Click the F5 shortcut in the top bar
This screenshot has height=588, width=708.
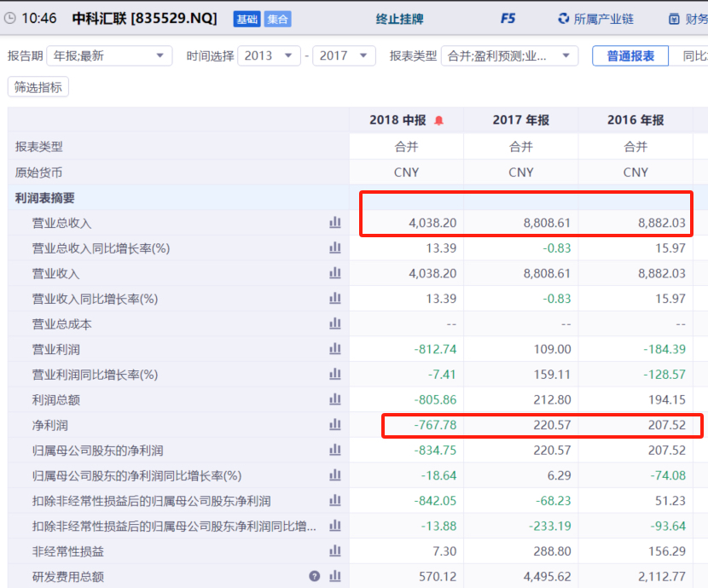[508, 18]
